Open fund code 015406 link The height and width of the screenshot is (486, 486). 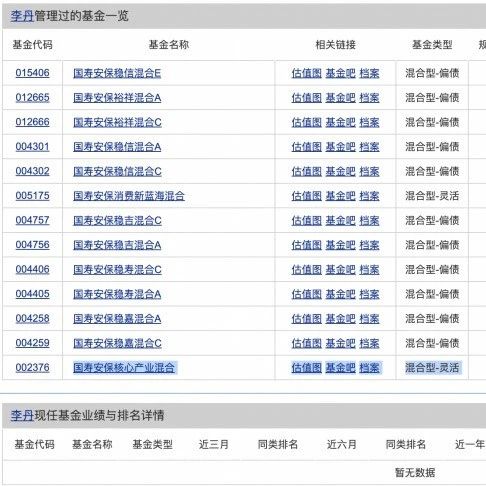pyautogui.click(x=32, y=73)
